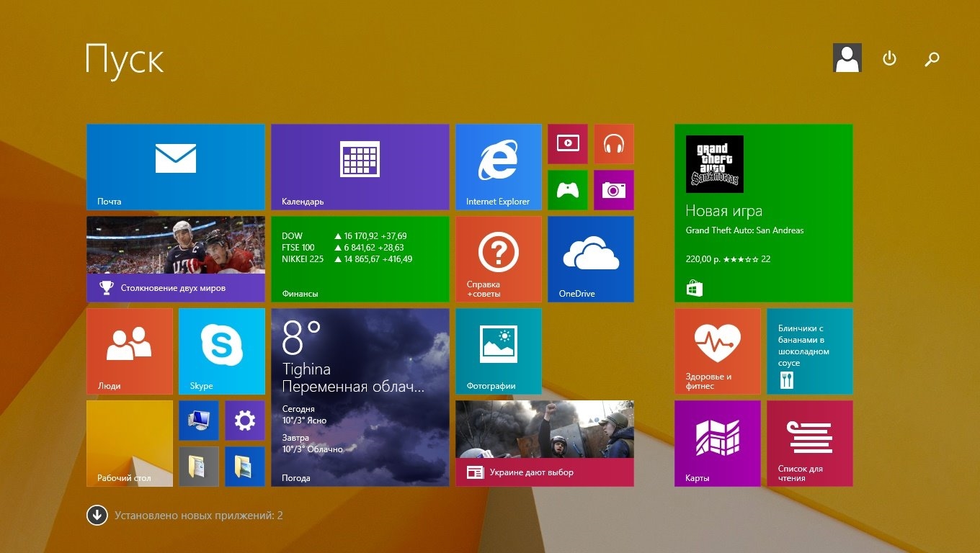Open the Grand Theft Auto store tile
980x553 pixels.
[763, 212]
